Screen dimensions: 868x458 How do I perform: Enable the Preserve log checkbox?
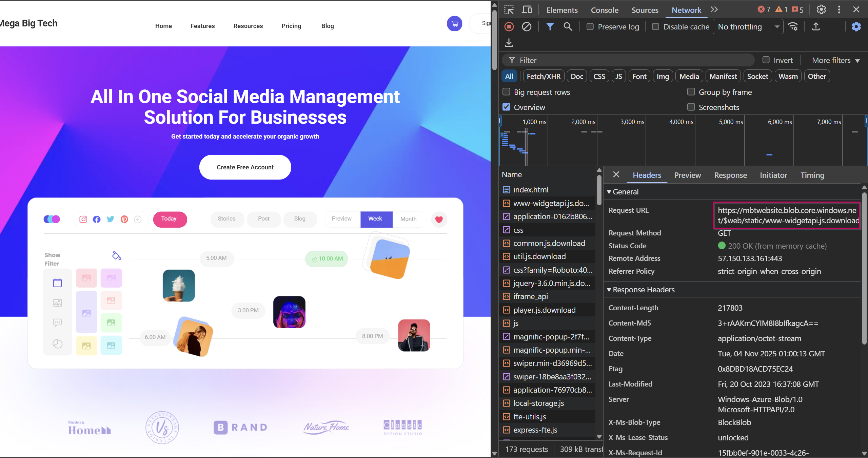pos(590,27)
